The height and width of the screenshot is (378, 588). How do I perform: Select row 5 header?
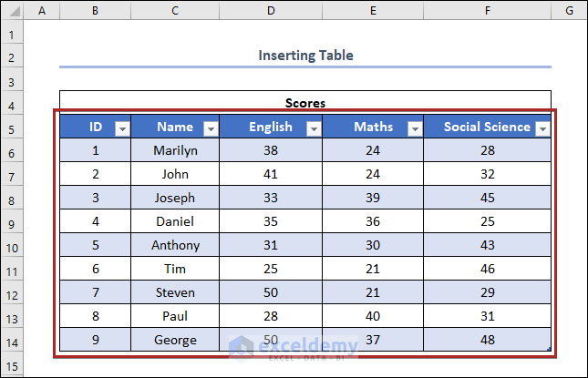pos(12,128)
